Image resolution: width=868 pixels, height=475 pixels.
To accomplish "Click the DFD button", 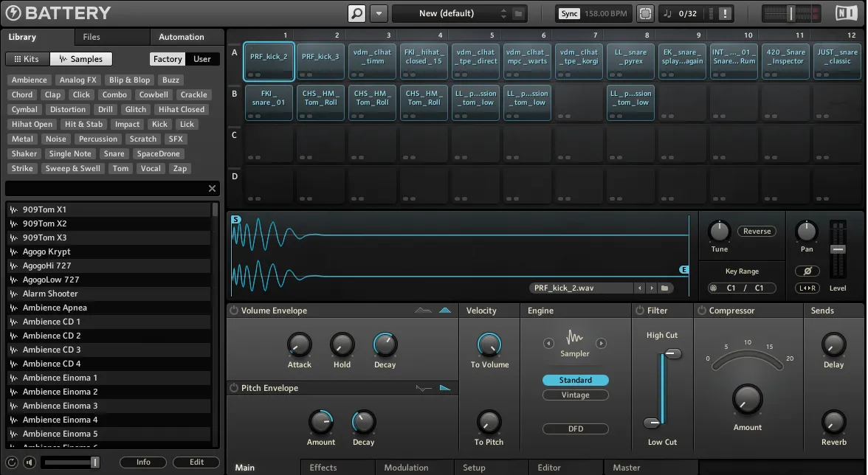I will tap(575, 429).
